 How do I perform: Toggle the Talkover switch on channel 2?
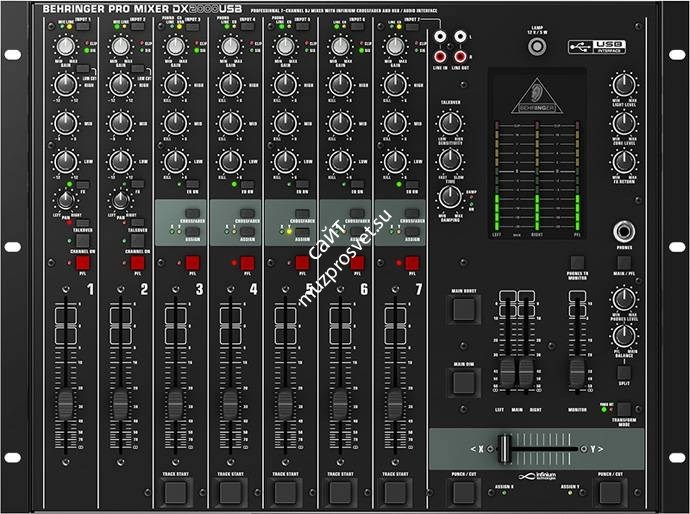click(138, 222)
